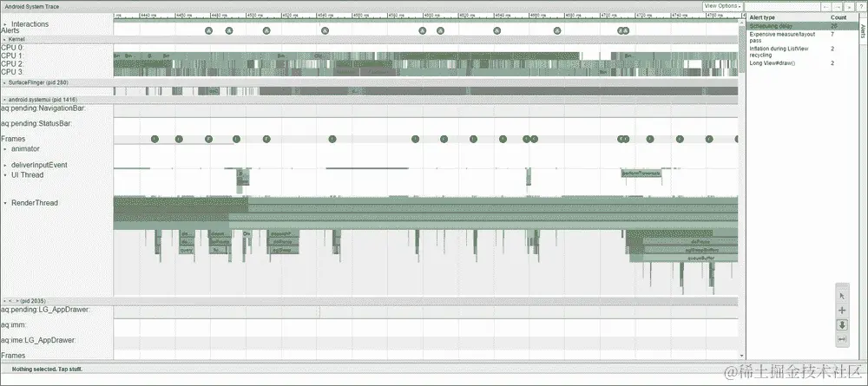Collapse the Kernel section

point(5,40)
